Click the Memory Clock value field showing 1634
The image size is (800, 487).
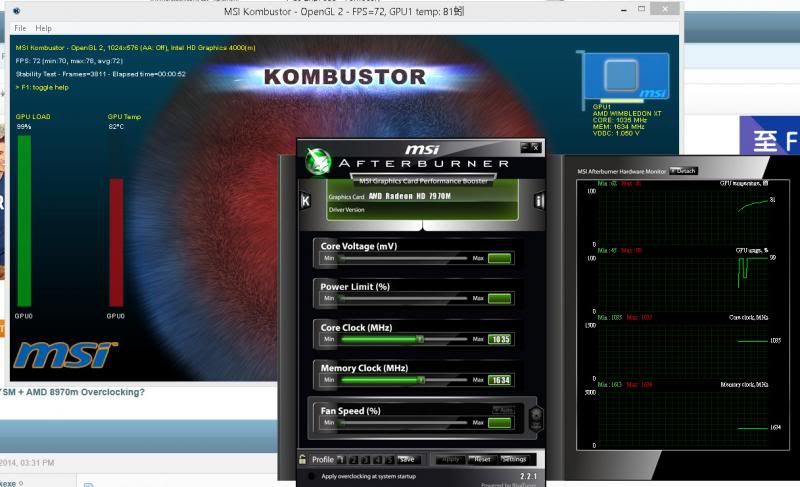(x=500, y=380)
